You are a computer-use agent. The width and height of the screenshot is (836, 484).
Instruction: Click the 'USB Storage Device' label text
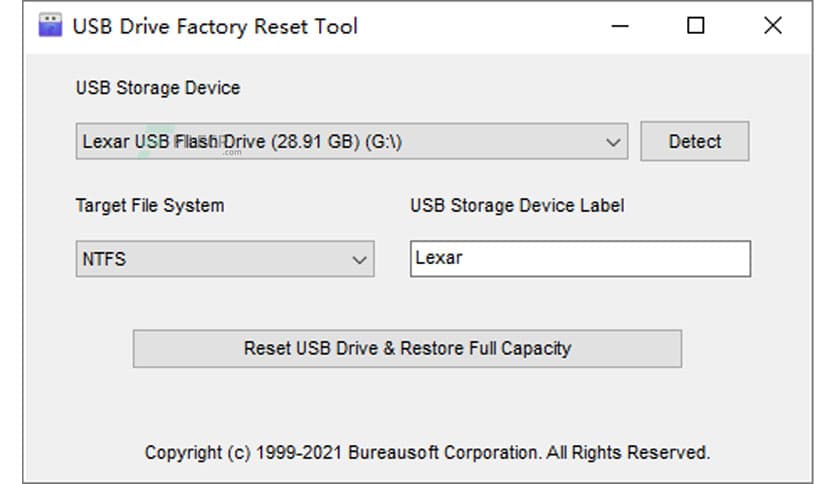pyautogui.click(x=158, y=88)
